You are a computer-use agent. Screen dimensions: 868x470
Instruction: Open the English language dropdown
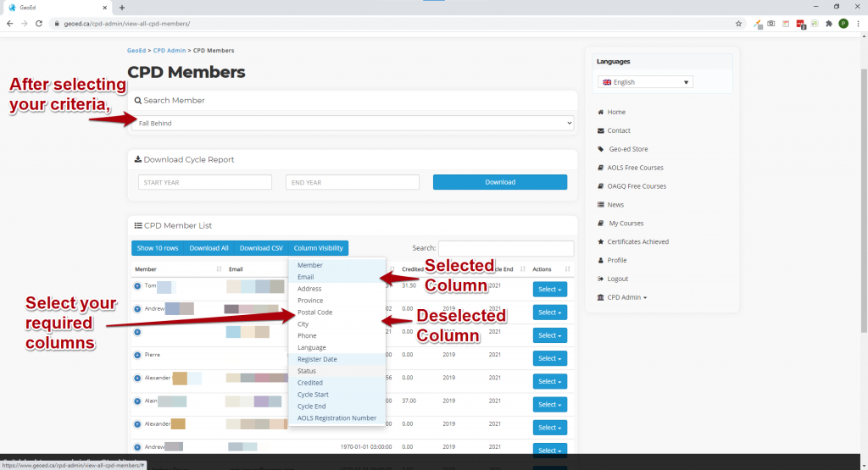pos(645,82)
